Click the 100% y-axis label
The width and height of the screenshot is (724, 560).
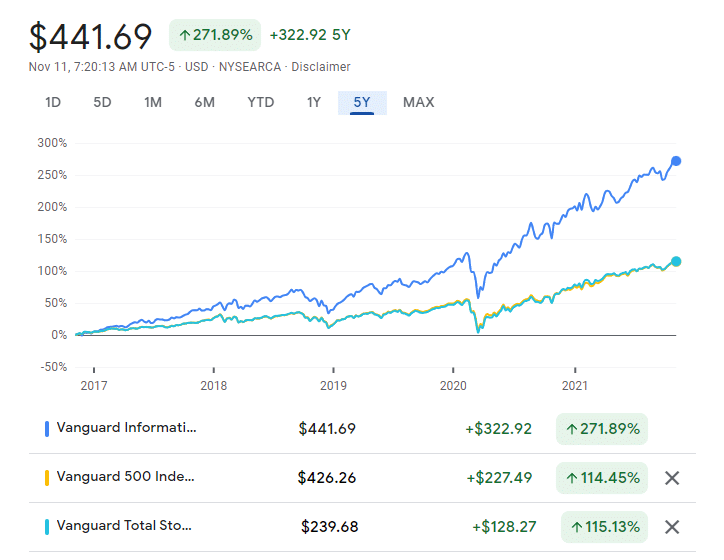(x=52, y=271)
